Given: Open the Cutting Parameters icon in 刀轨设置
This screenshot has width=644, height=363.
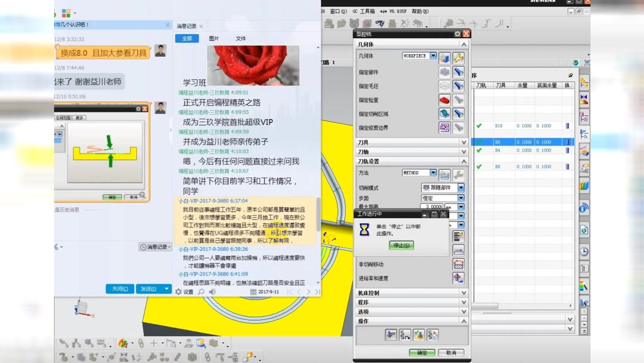Looking at the screenshot, I should pos(459,236).
